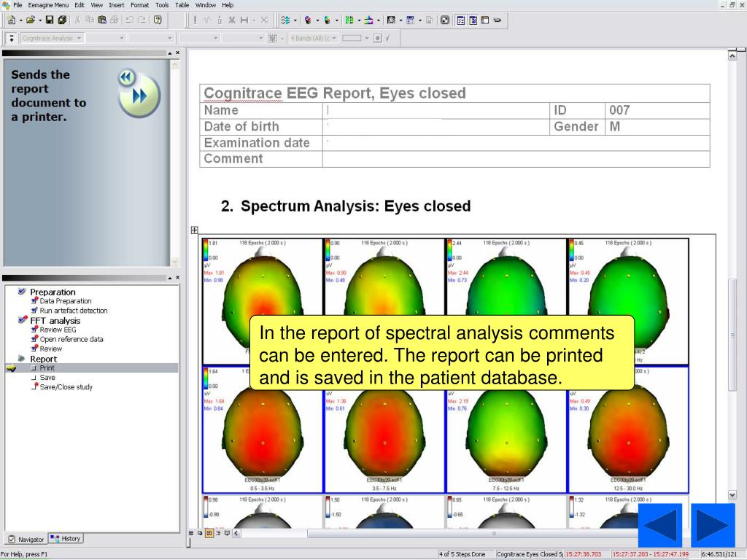Click the table move handle above the maps

pos(194,230)
